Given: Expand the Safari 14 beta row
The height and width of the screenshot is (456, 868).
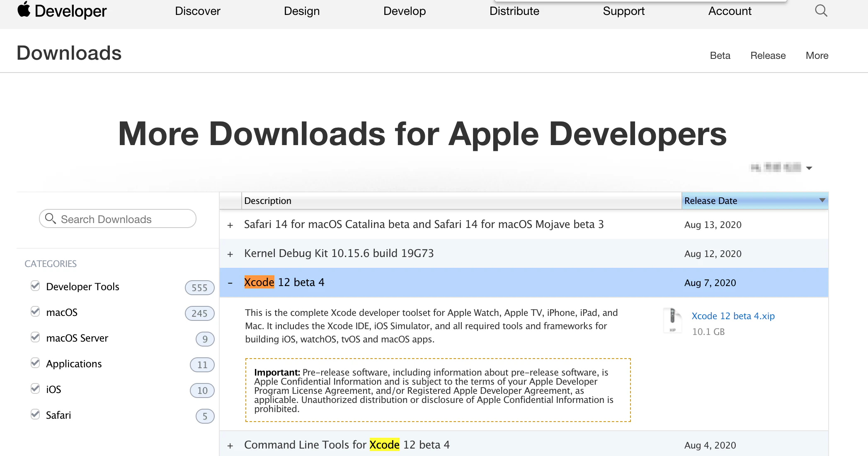Looking at the screenshot, I should coord(230,225).
